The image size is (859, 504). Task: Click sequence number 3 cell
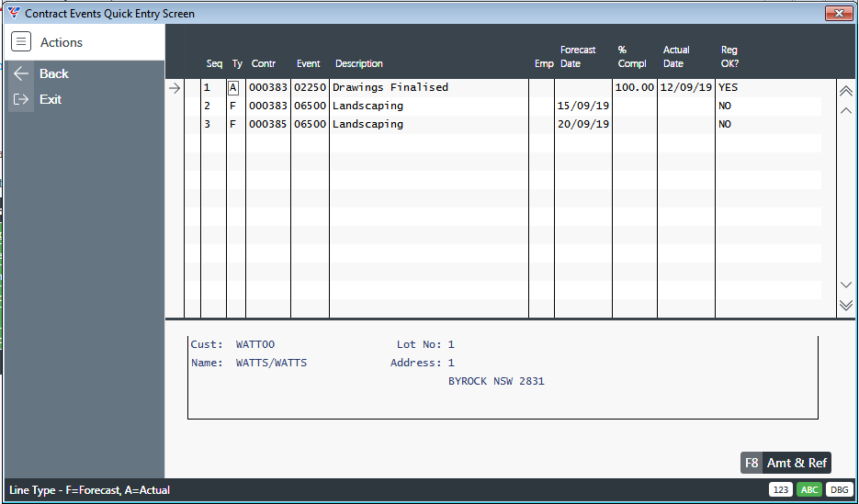[x=207, y=124]
